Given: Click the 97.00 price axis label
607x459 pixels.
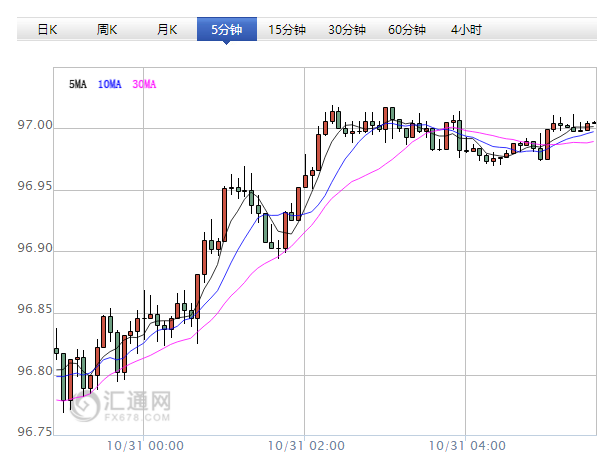Looking at the screenshot, I should 35,125.
